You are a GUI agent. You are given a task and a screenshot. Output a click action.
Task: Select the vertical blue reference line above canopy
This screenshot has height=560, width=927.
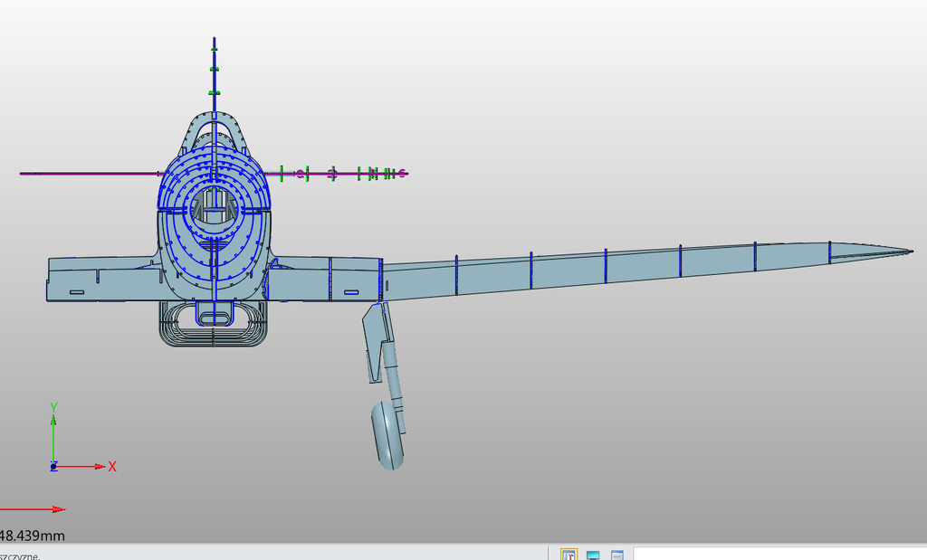215,63
